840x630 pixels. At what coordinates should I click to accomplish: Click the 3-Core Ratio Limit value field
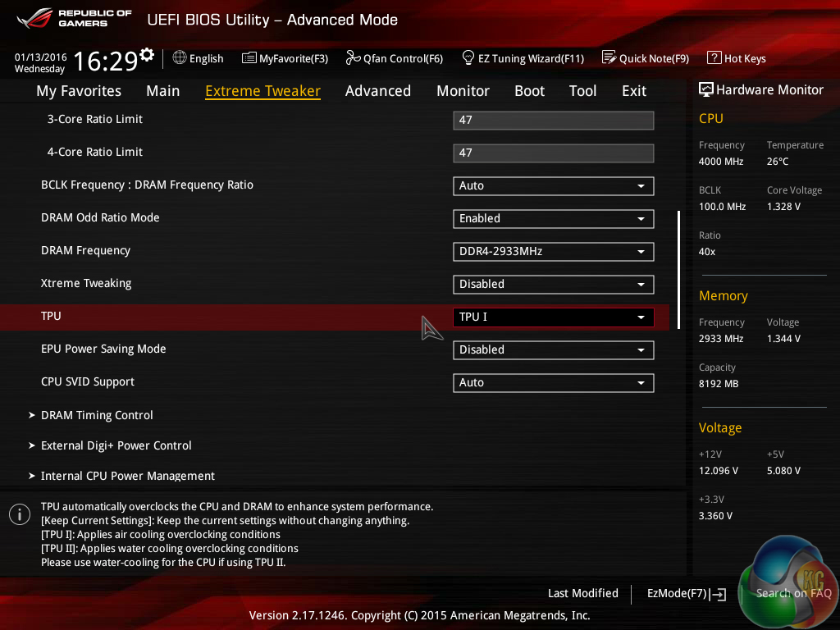554,120
